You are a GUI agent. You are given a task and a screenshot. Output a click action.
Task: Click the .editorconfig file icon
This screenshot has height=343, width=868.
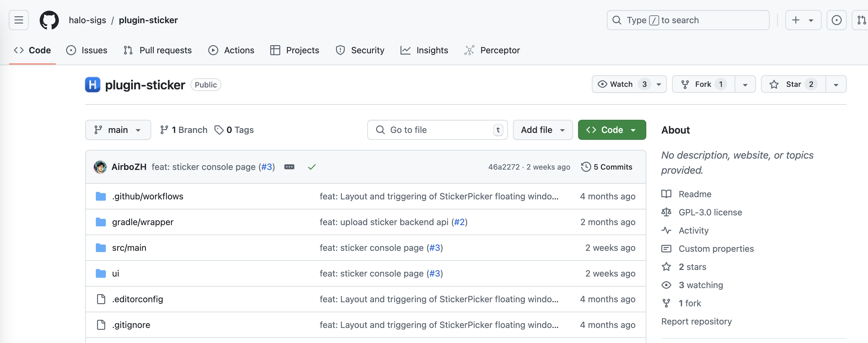(101, 299)
